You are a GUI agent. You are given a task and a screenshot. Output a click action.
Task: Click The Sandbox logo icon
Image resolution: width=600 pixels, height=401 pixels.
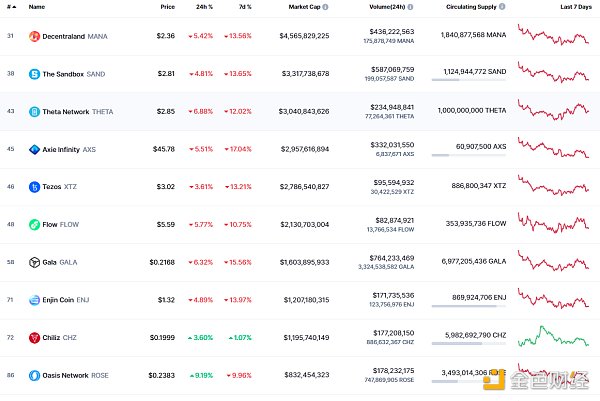tap(33, 74)
